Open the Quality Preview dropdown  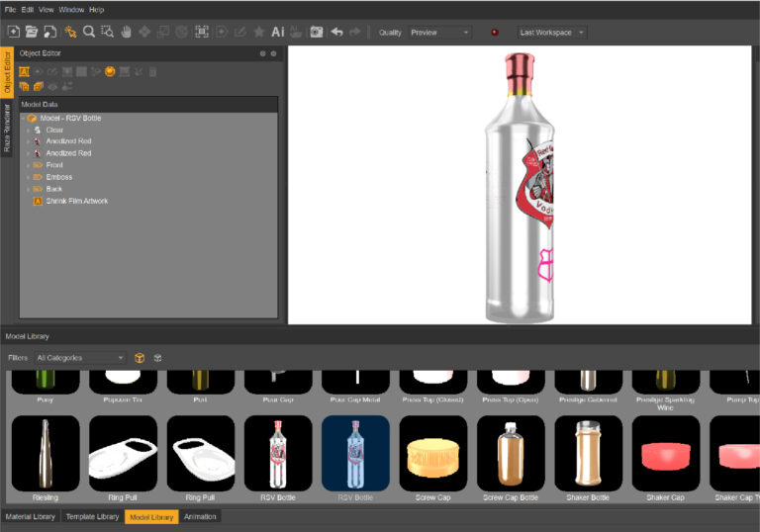(x=439, y=33)
